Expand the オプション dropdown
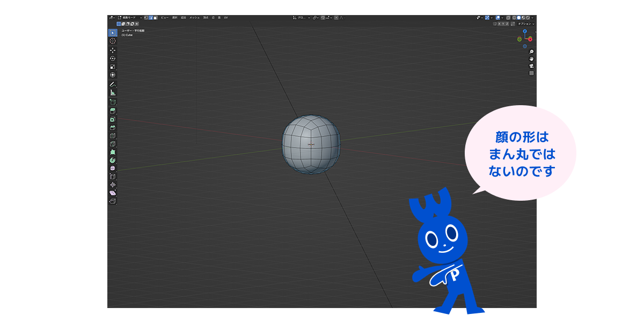The image size is (644, 322). (x=525, y=24)
